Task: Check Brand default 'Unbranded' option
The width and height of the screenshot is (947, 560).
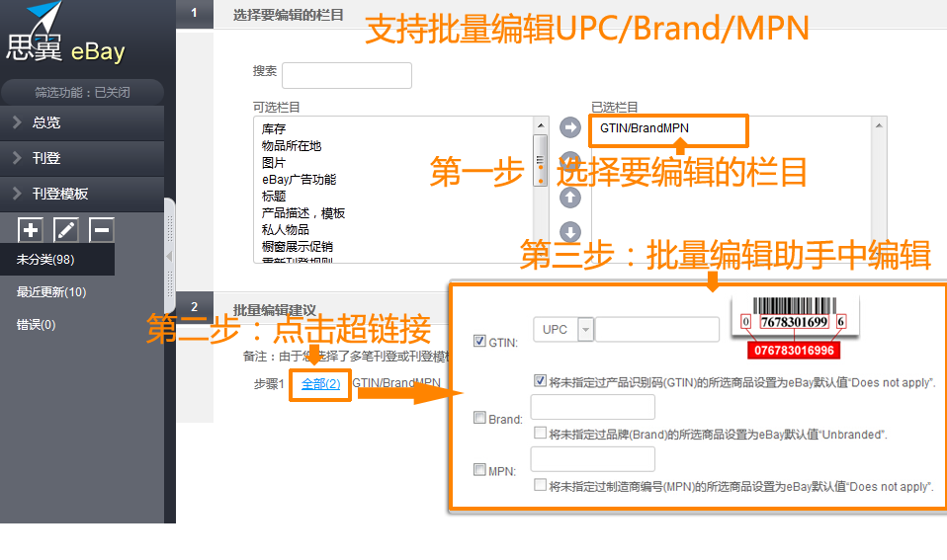Action: click(540, 433)
